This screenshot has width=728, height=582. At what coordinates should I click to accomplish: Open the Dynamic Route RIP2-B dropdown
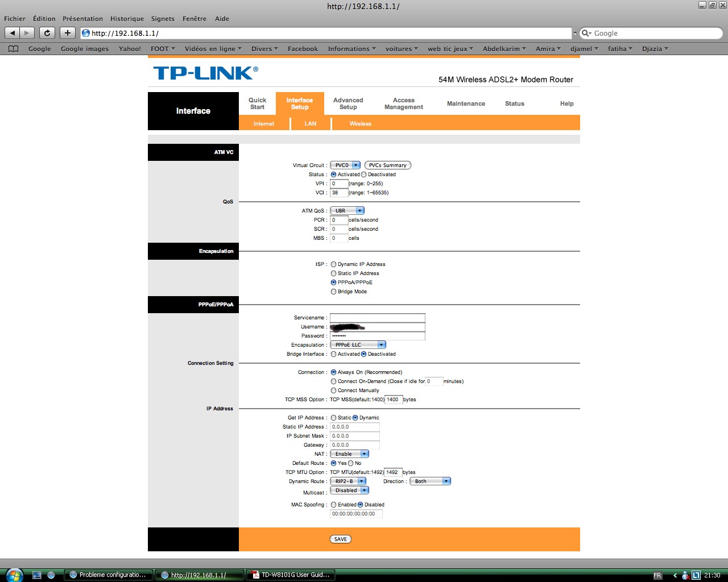point(348,481)
